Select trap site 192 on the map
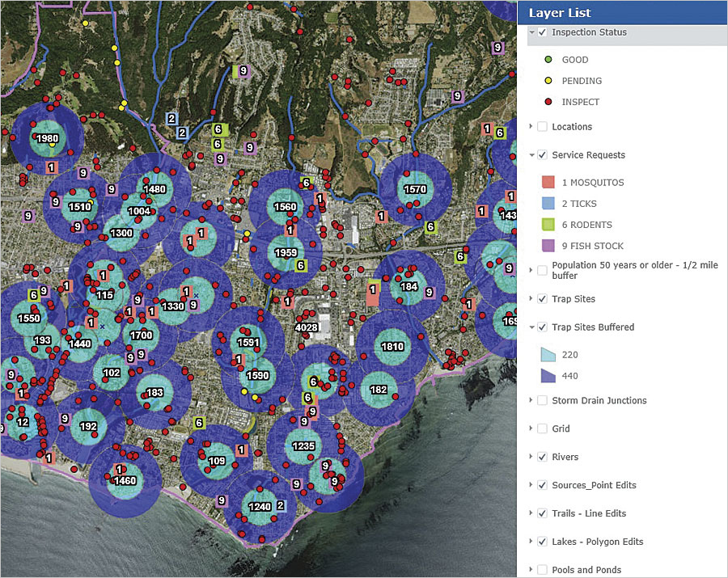 click(88, 426)
